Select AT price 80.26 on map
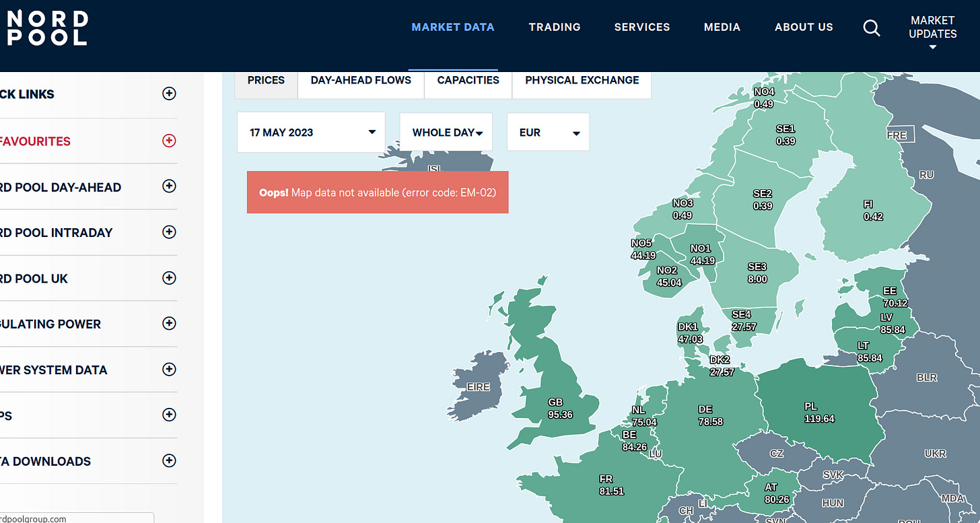 coord(777,499)
